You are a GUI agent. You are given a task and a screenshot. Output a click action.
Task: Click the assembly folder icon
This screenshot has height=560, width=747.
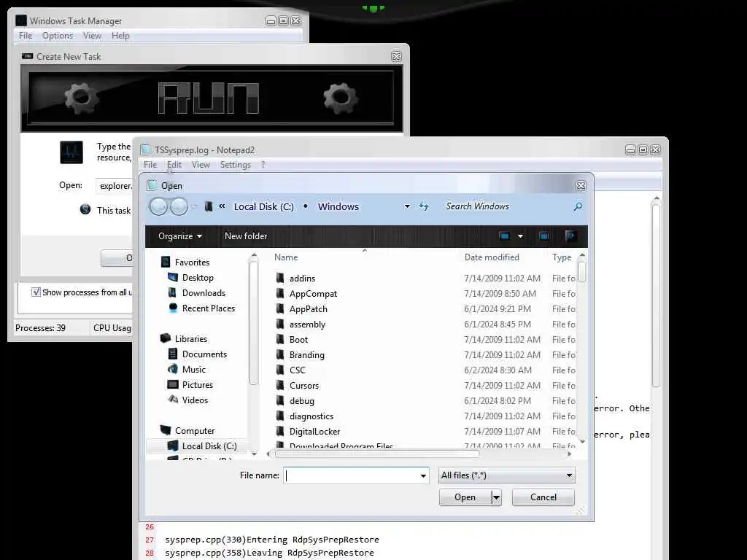click(x=280, y=324)
